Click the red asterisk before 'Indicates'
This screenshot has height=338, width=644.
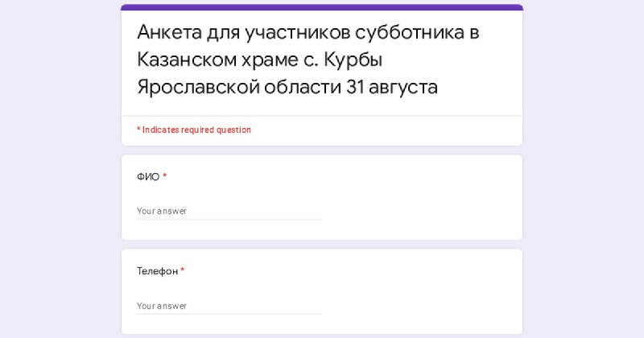pyautogui.click(x=138, y=130)
